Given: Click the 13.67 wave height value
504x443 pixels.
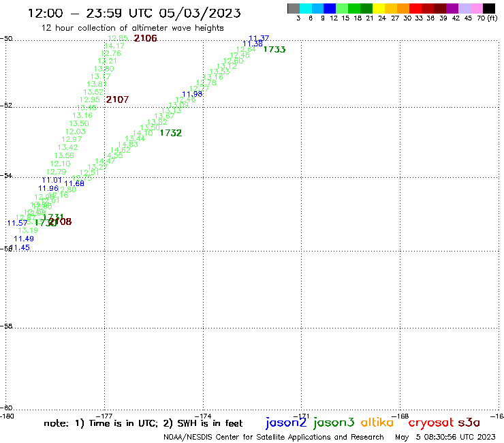Looking at the screenshot, I should coord(164,116).
